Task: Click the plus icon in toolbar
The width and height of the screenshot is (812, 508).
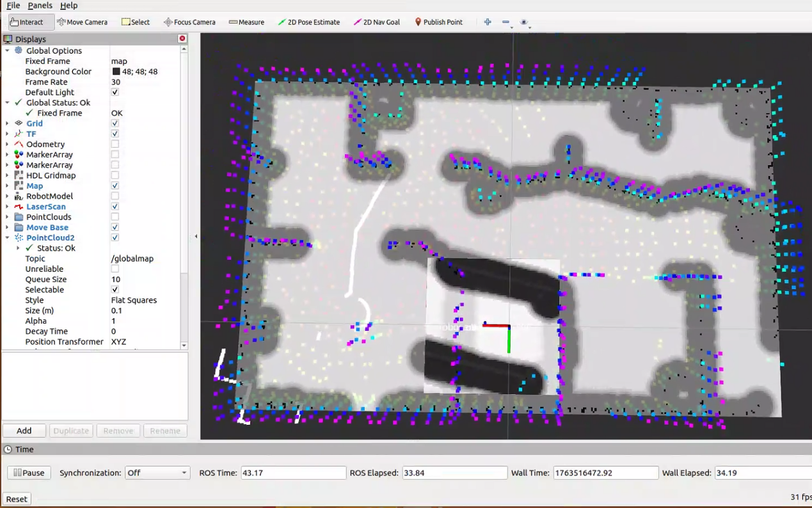Action: point(488,22)
